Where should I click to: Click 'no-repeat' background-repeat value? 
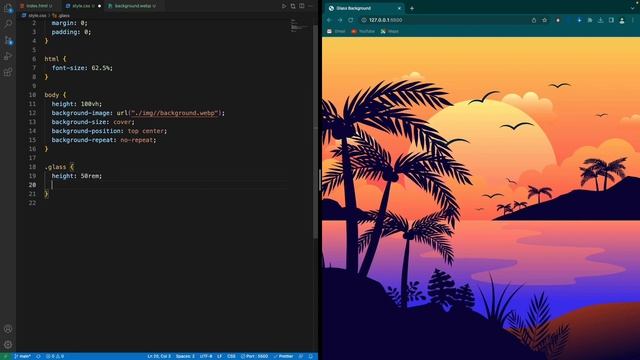(137, 140)
